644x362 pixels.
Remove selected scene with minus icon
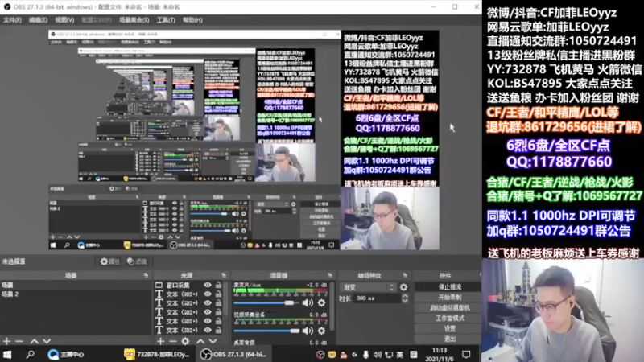[19, 341]
